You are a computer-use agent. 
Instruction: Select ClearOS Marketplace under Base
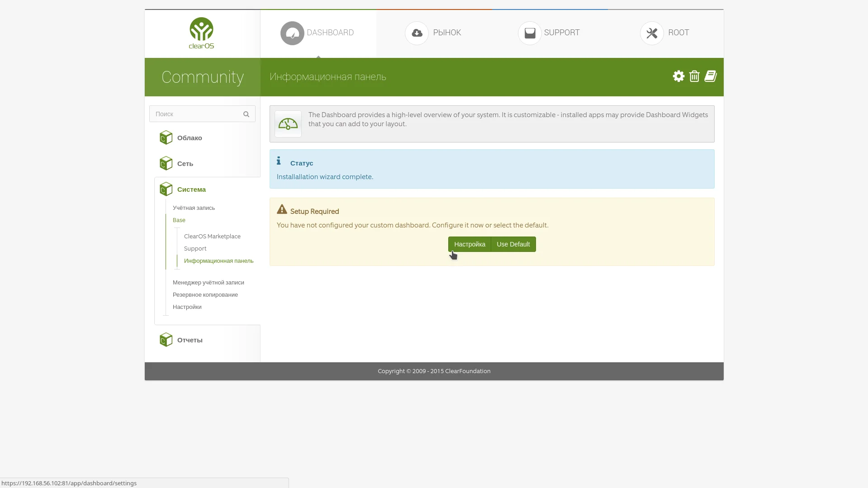212,237
